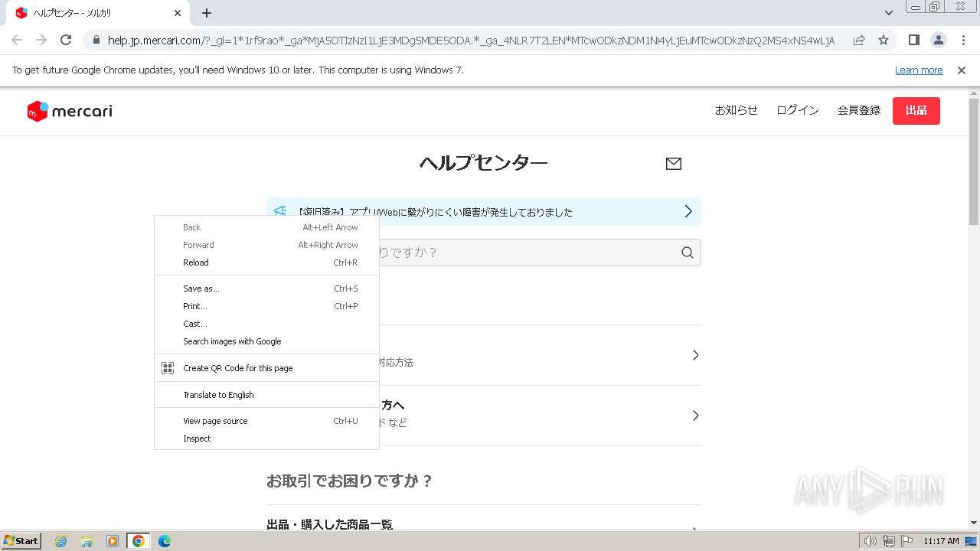Choose Create QR Code for this page
980x551 pixels.
pos(266,368)
